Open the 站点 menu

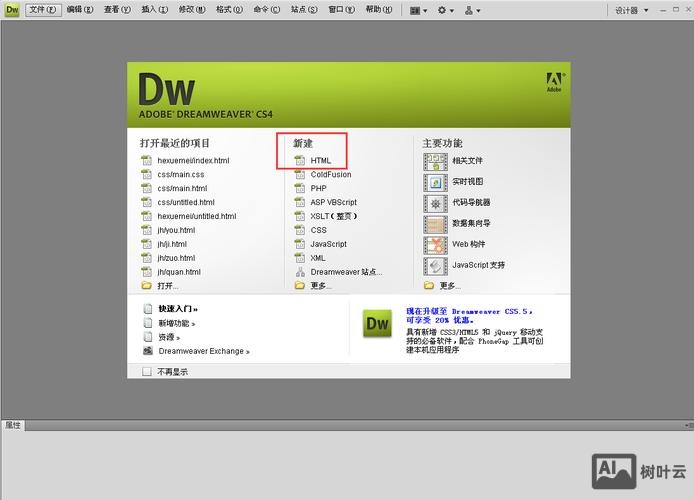coord(304,9)
